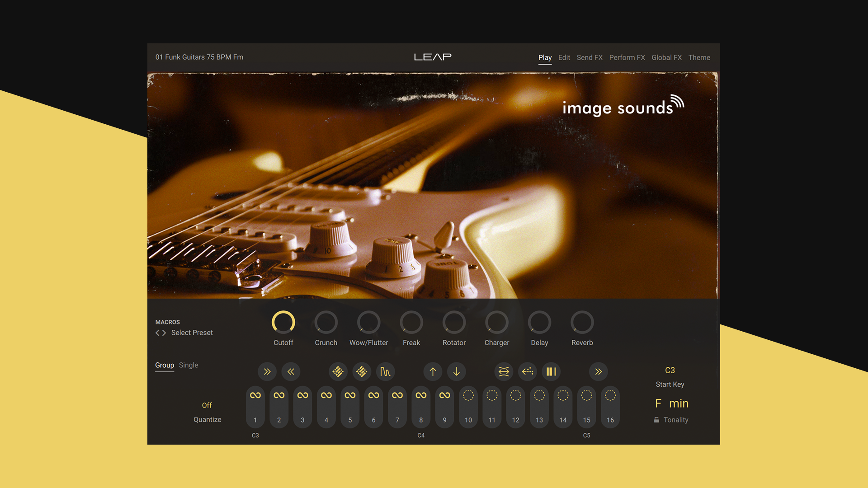Screen dimensions: 868x488
Task: Switch to the Edit tab
Action: (x=564, y=57)
